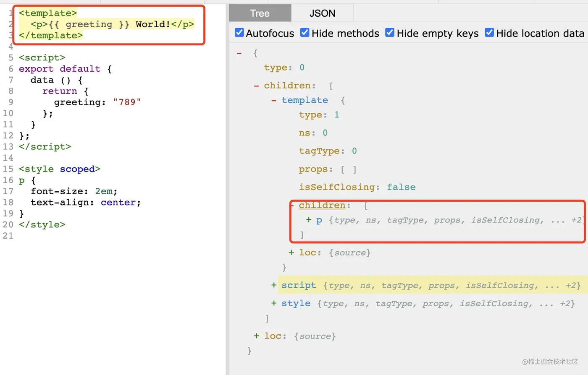
Task: Collapse the top-level children array
Action: (256, 86)
